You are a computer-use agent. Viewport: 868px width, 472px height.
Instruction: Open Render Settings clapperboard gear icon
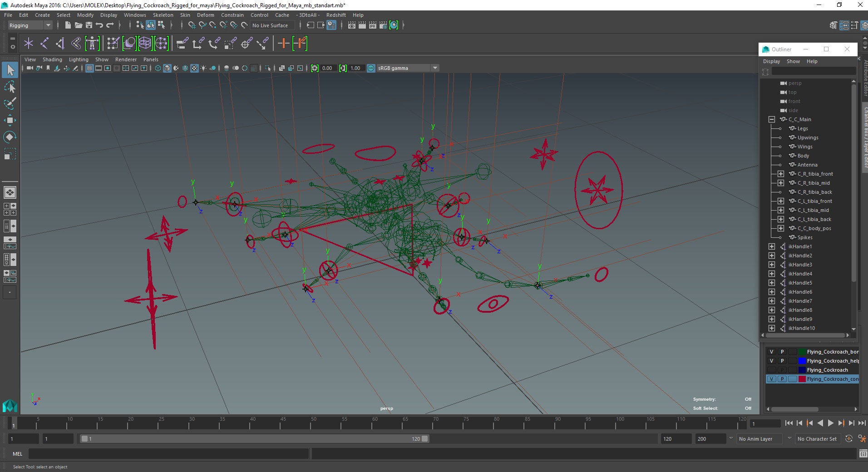pos(383,25)
